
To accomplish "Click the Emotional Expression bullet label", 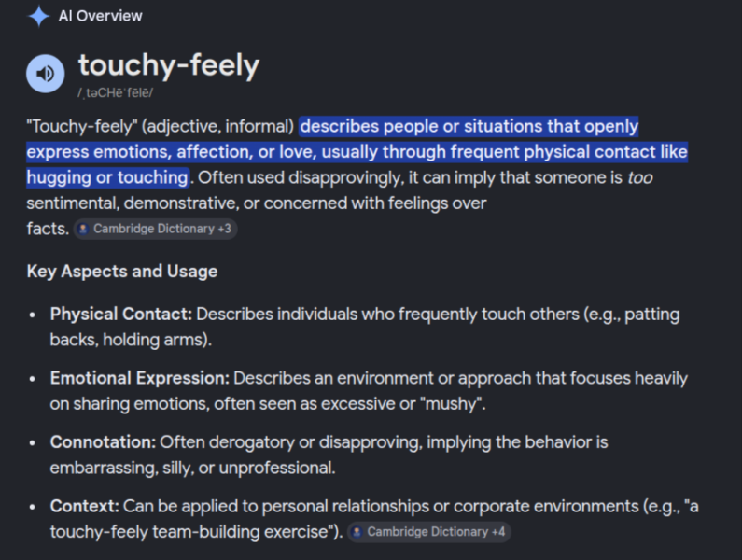I will [x=140, y=378].
